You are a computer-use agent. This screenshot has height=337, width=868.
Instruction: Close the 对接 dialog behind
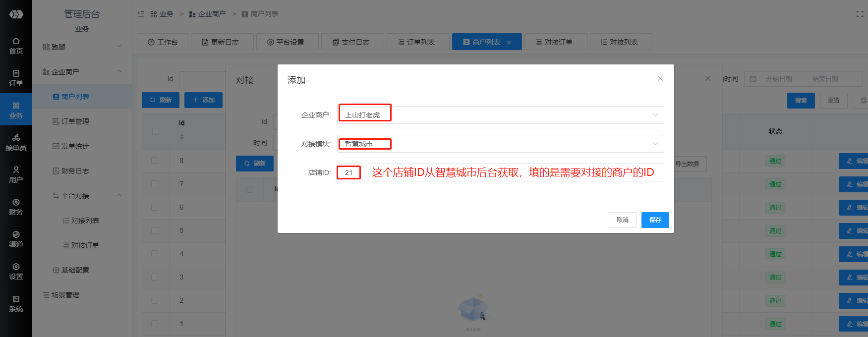708,78
